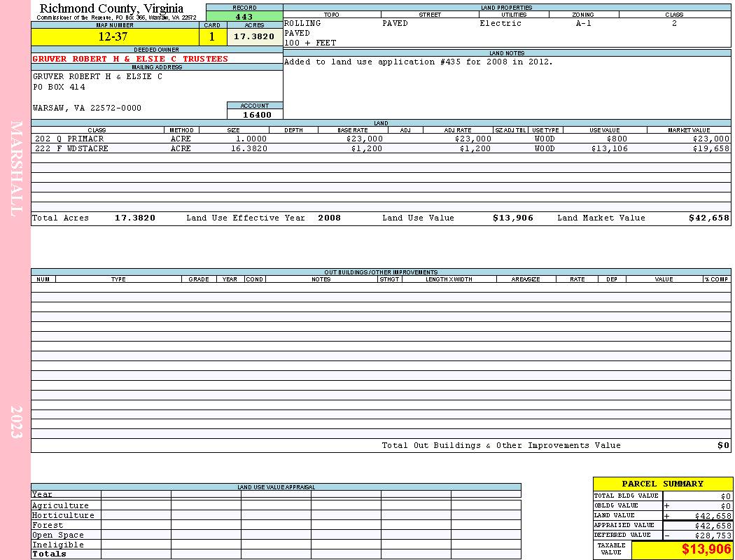Select the utilities value Electric

coord(500,23)
